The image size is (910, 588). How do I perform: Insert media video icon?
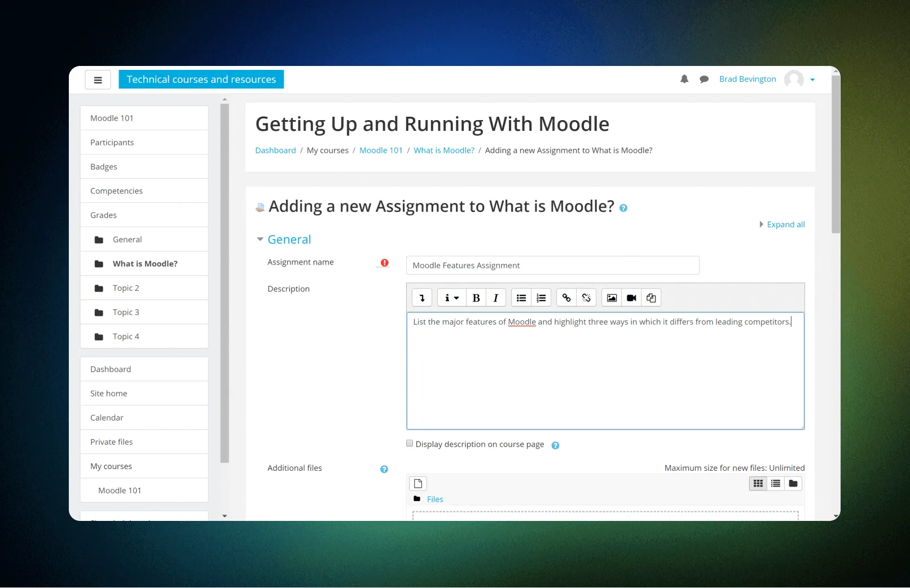[631, 298]
